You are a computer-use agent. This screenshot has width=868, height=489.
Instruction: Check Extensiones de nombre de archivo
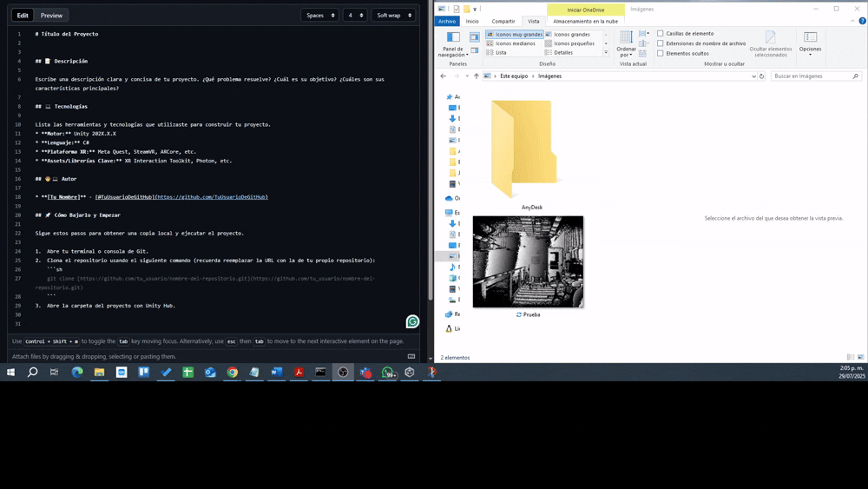click(661, 43)
